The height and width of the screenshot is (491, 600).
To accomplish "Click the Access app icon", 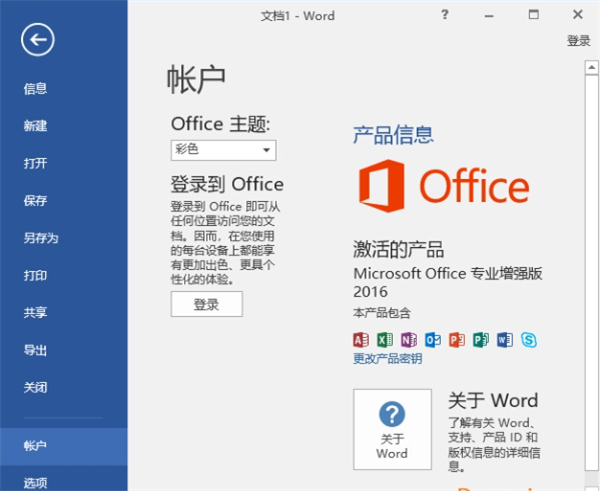I will click(360, 340).
